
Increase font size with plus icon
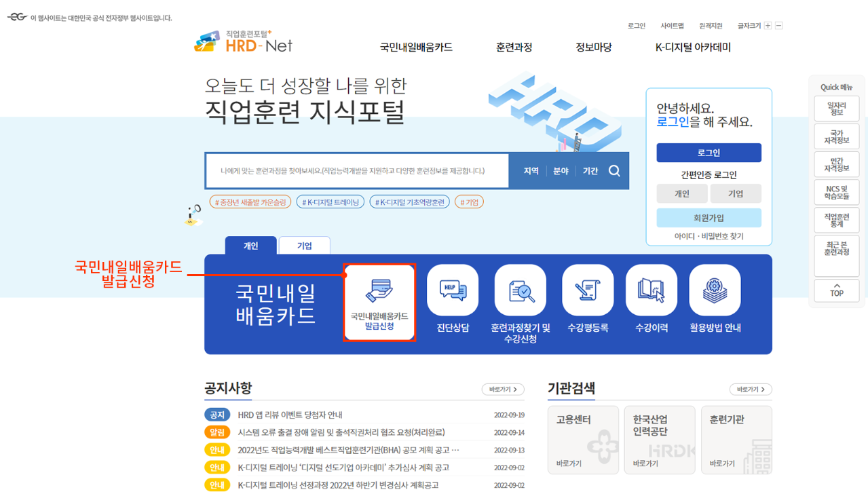click(768, 26)
